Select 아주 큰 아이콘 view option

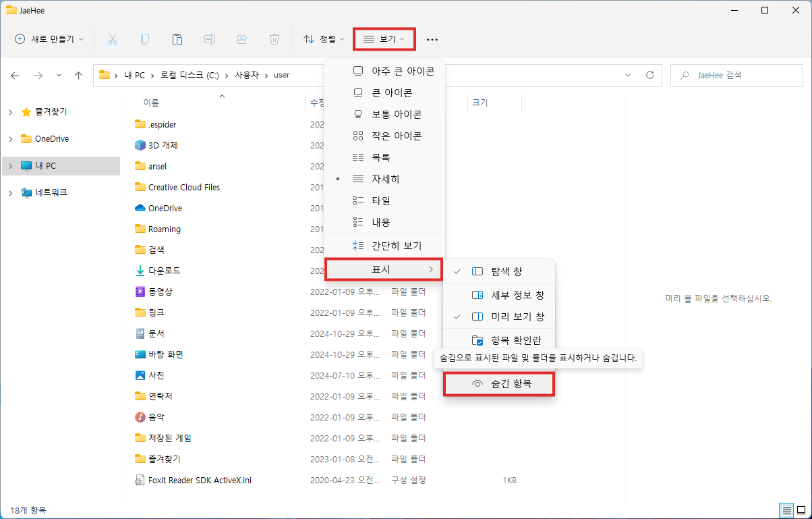tap(384, 71)
